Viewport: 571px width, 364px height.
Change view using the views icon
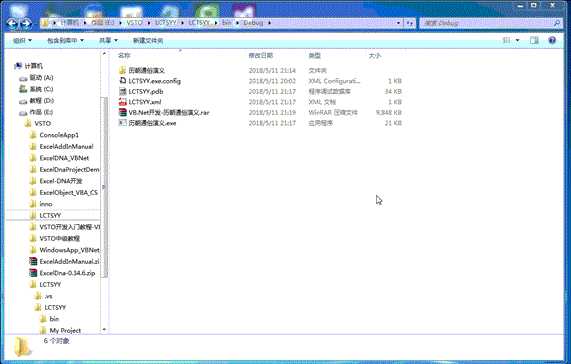(x=507, y=40)
